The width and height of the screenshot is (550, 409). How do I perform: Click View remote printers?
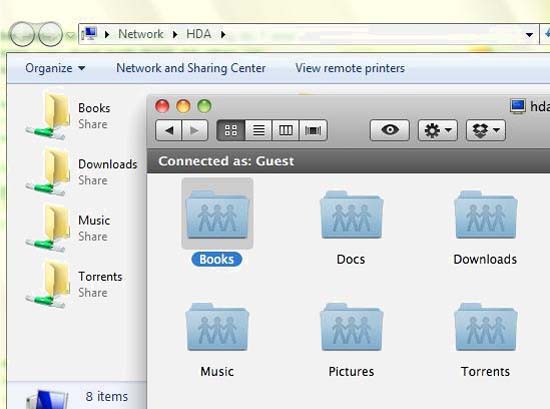point(350,68)
